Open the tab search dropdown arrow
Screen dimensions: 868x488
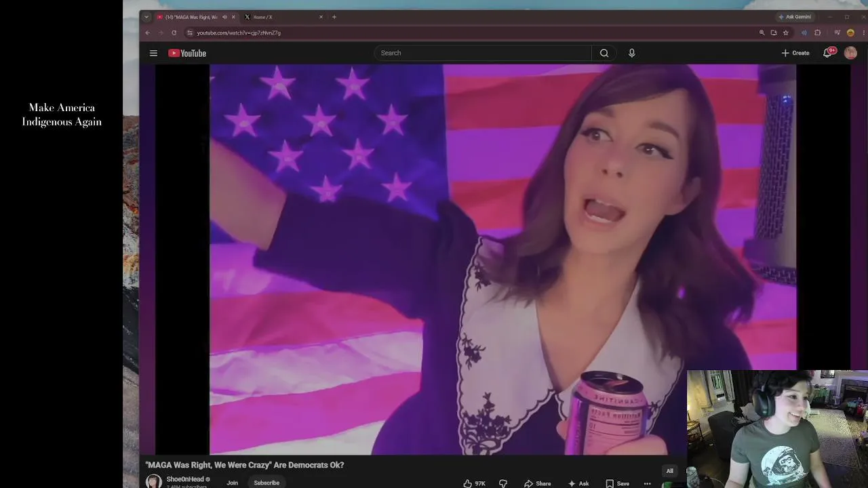click(x=146, y=17)
